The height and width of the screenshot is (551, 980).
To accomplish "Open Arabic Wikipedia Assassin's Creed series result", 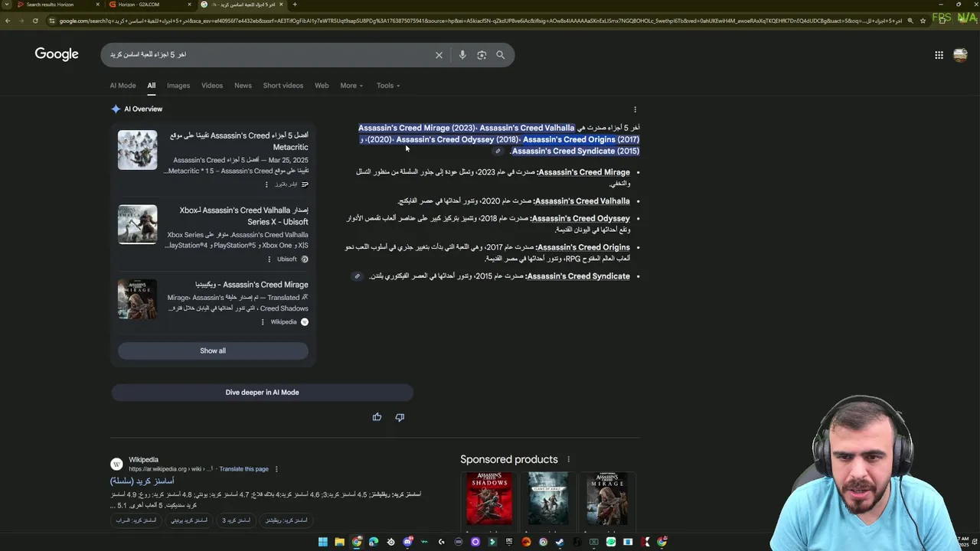I will (142, 481).
